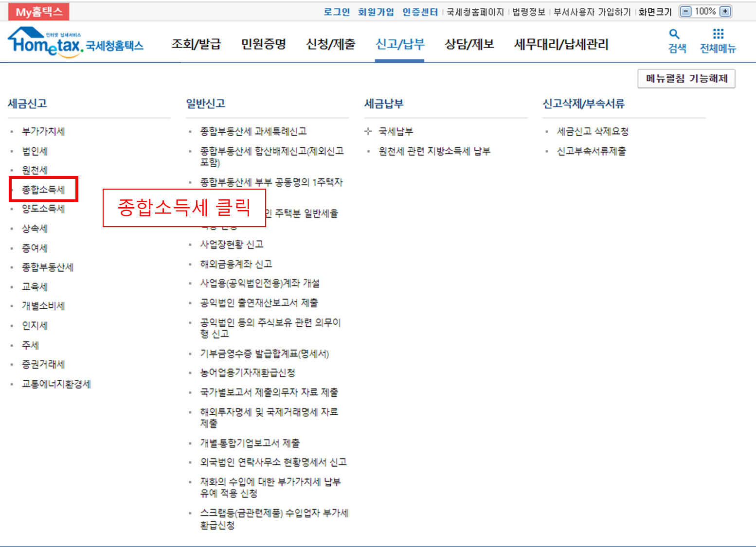Viewport: 756px width, 547px height.
Task: Click the 화면크기 minus button
Action: coord(686,11)
